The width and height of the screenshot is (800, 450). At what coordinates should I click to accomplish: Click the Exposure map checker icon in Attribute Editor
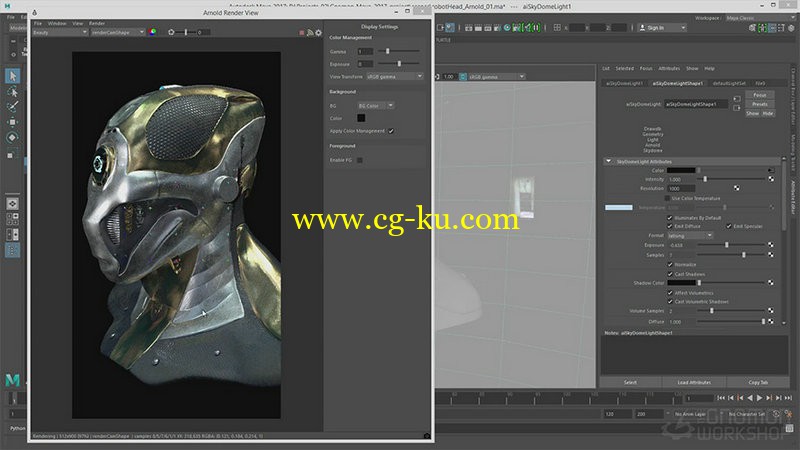click(x=771, y=245)
